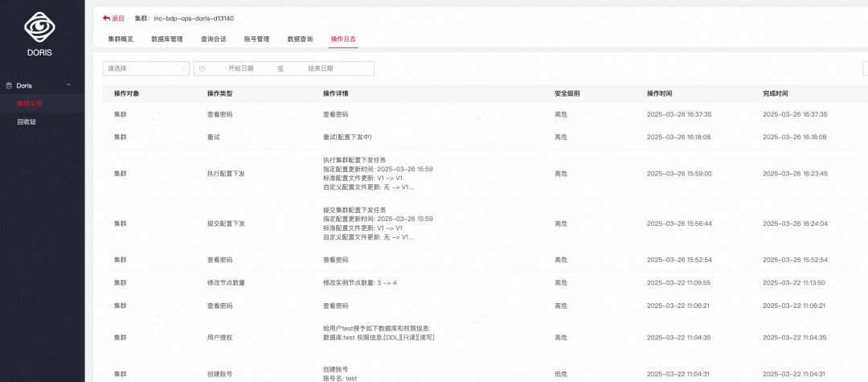Click the 返回 link
868x382 pixels.
118,18
